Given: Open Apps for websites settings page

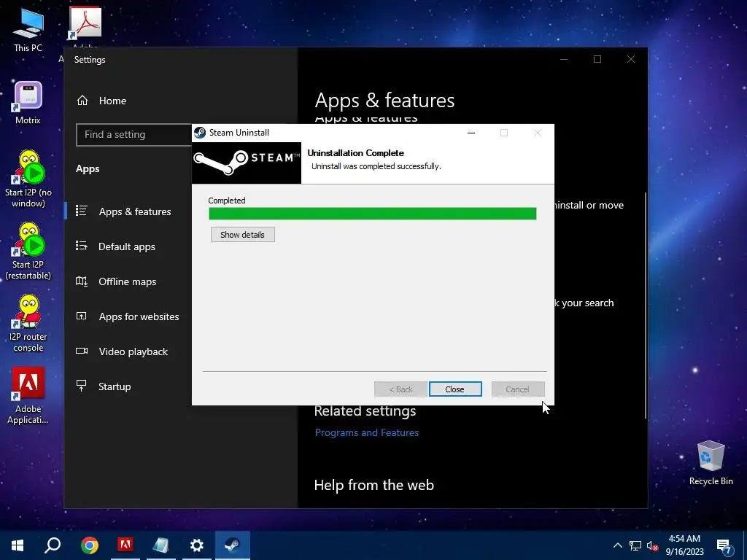Looking at the screenshot, I should (x=139, y=316).
